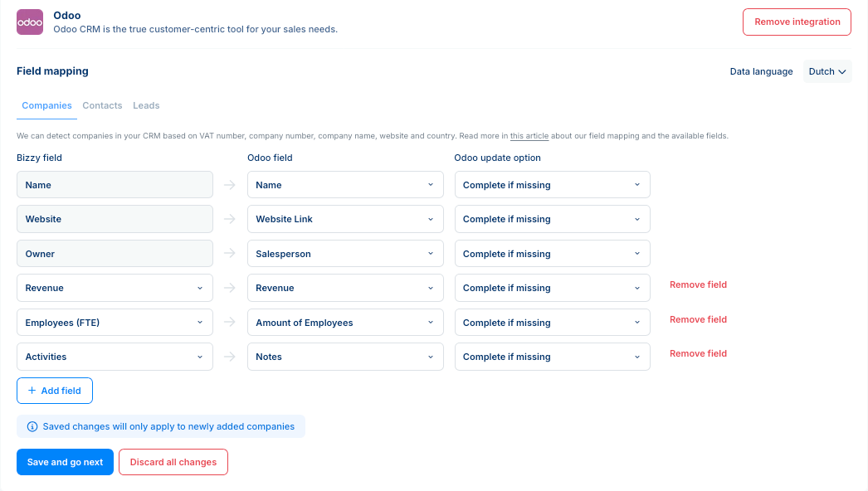Remove the Activities field mapping
The height and width of the screenshot is (491, 868).
pyautogui.click(x=698, y=353)
